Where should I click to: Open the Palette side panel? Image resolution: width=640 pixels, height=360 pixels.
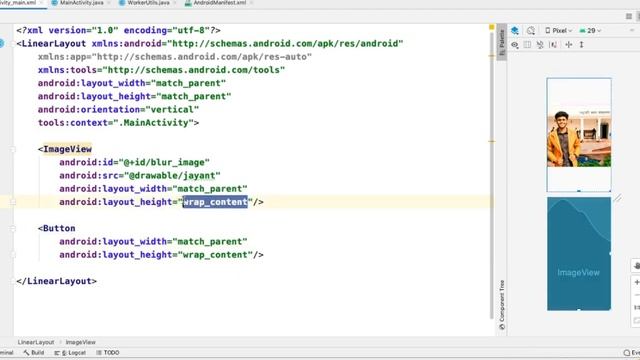pos(502,42)
